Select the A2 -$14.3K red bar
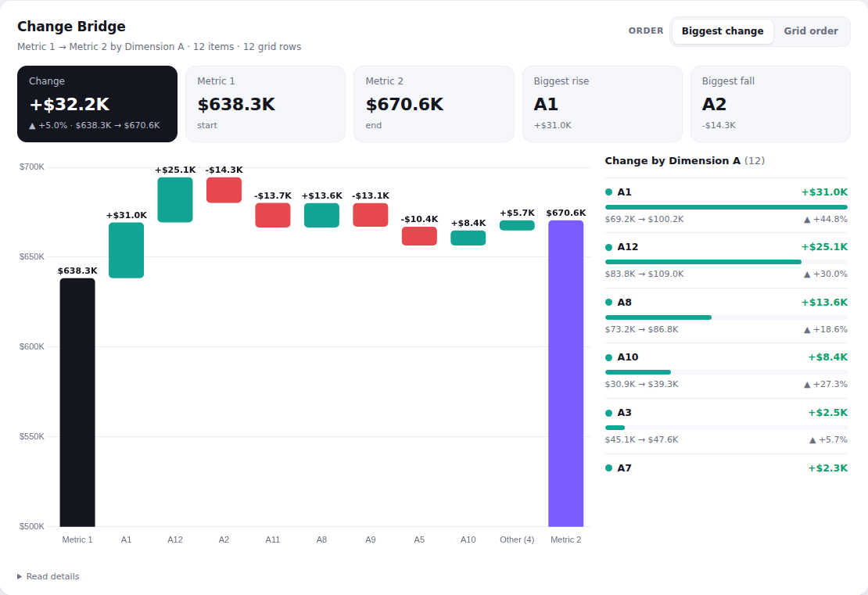 (x=224, y=190)
